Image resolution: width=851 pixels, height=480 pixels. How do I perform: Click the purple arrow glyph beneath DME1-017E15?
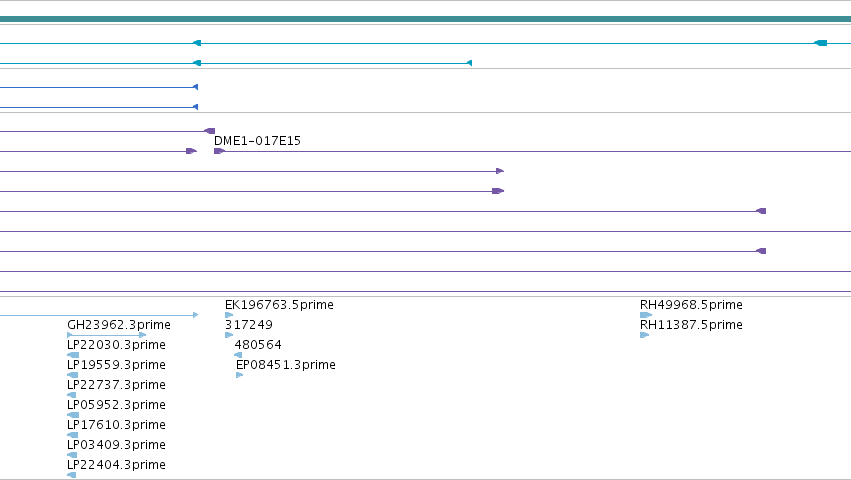[x=219, y=151]
